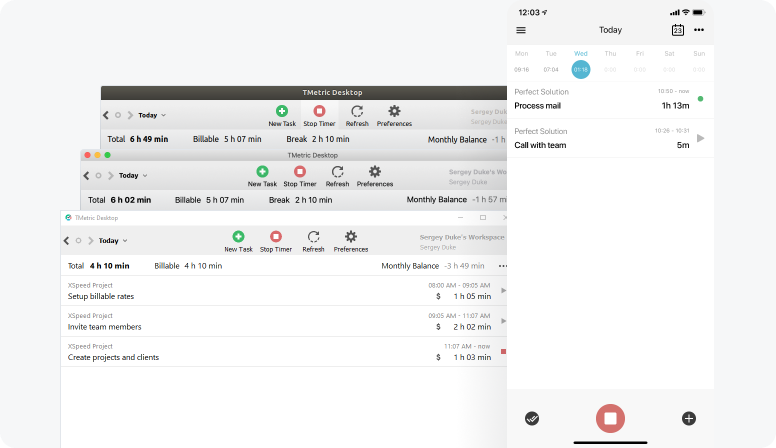The height and width of the screenshot is (448, 776).
Task: Open the Today dropdown in Ubuntu window
Action: 152,115
